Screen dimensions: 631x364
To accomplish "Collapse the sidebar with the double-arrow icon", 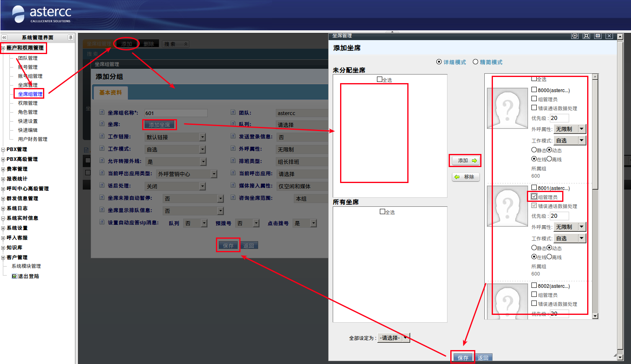I will point(5,37).
